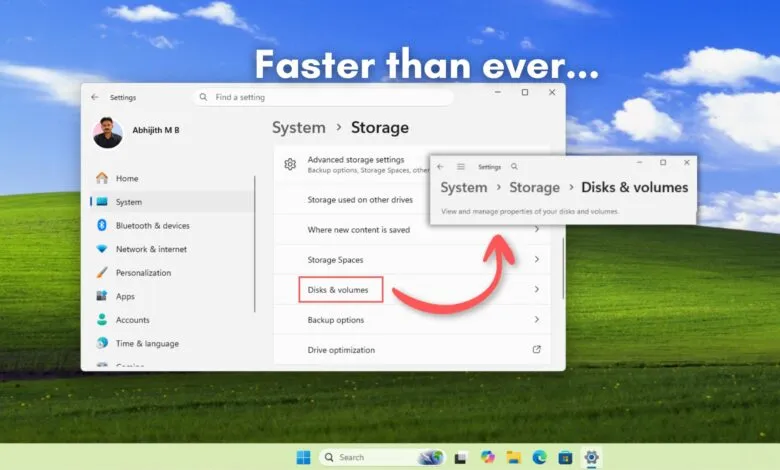Maximize the main Settings window
Viewport: 780px width, 470px height.
click(525, 93)
